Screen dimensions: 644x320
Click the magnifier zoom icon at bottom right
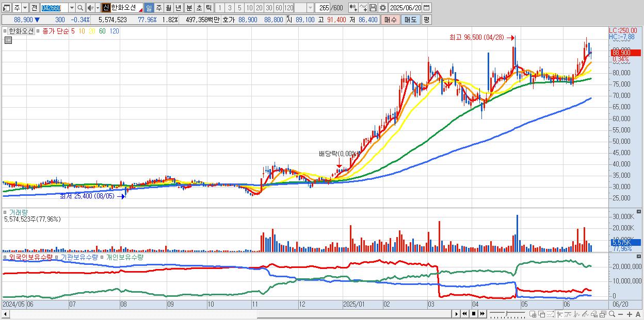point(611,314)
